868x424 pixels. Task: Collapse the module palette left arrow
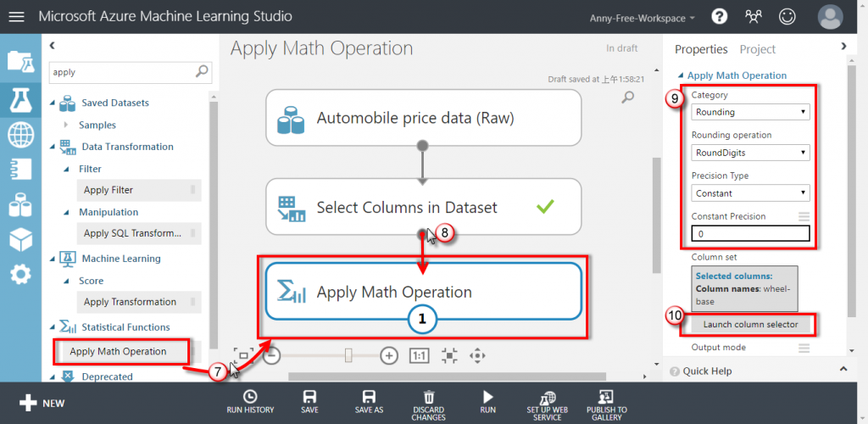52,46
